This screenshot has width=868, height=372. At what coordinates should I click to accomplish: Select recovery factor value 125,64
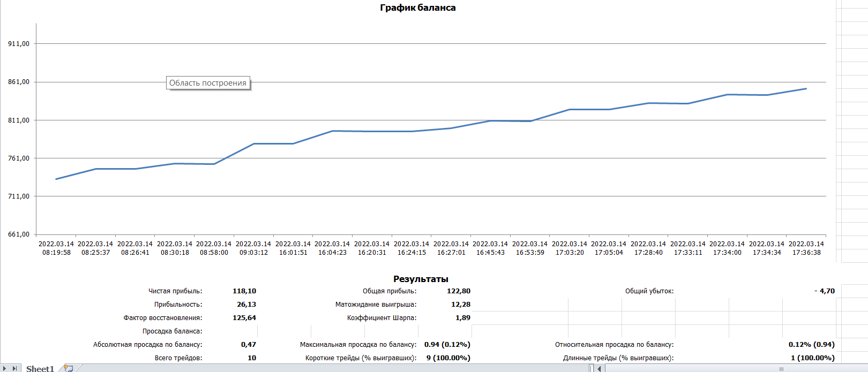244,318
